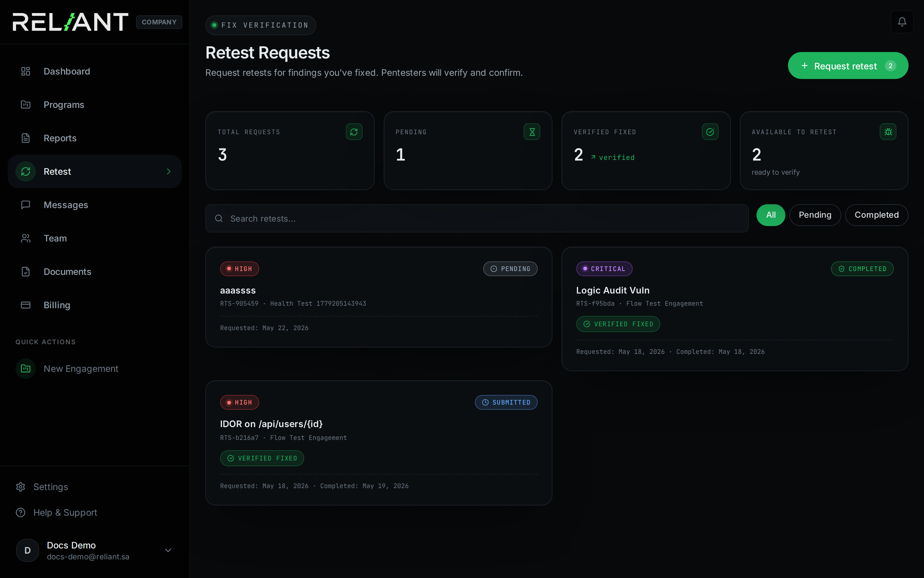
Task: Click the FIX VERIFICATION pill
Action: (x=261, y=25)
